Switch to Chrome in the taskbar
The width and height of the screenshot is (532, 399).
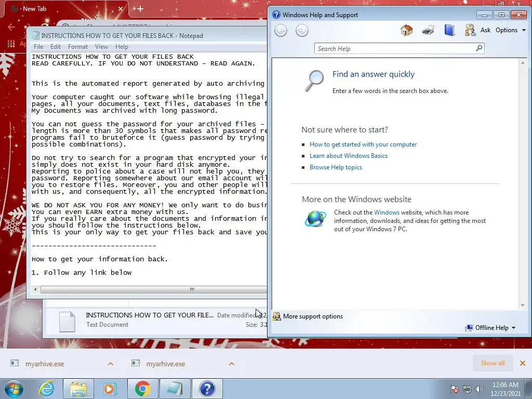(143, 389)
